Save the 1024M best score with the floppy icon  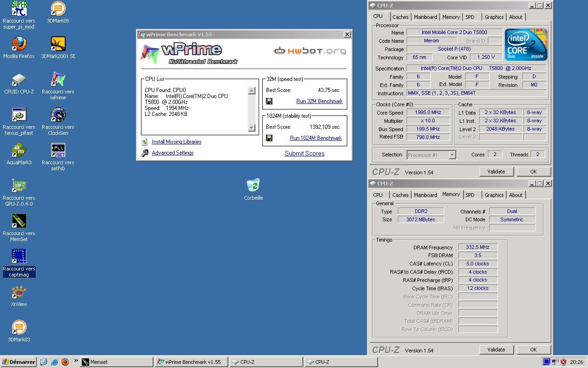[x=269, y=138]
